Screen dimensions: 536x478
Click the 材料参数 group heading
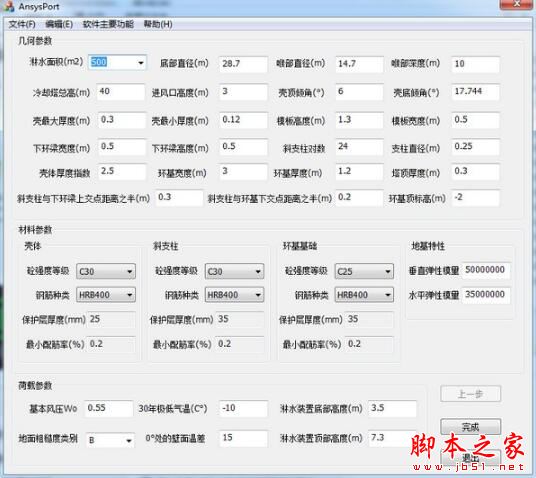(x=35, y=229)
